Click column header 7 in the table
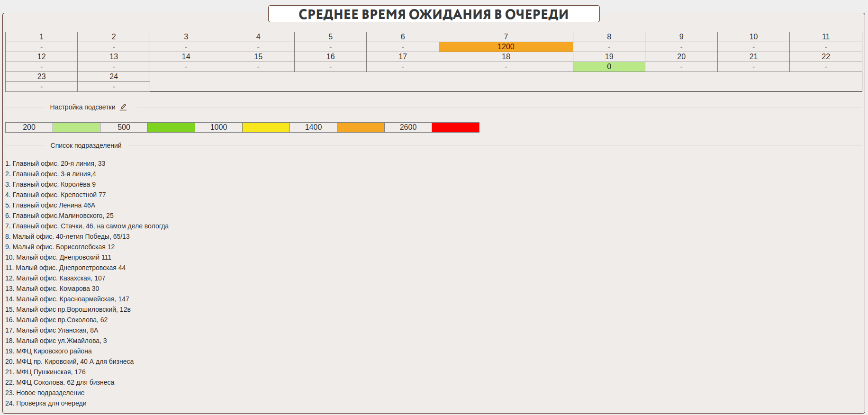This screenshot has height=415, width=868. click(506, 37)
